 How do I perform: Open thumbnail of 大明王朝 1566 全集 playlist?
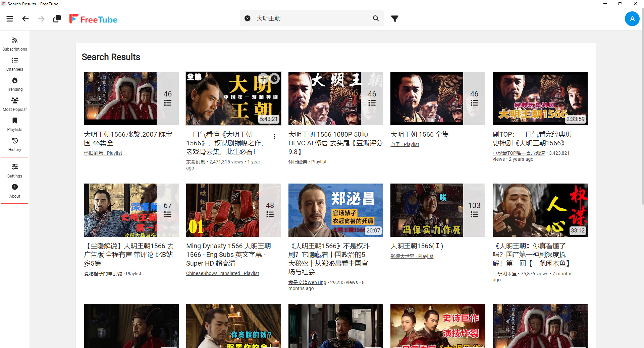[438, 98]
